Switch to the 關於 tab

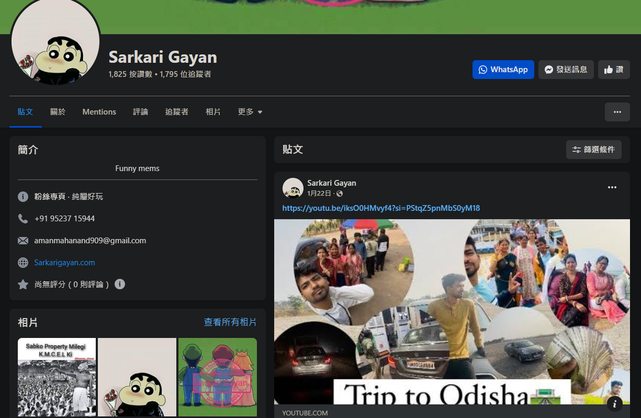point(58,112)
